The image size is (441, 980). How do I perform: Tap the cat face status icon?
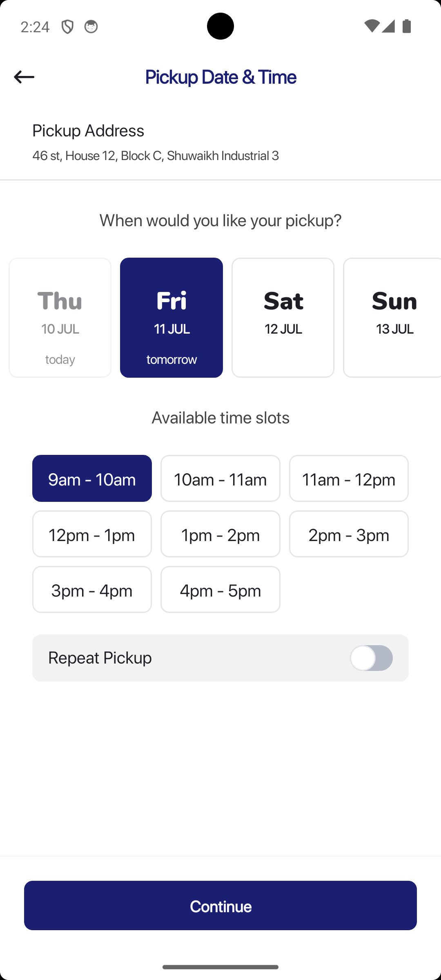coord(91,27)
